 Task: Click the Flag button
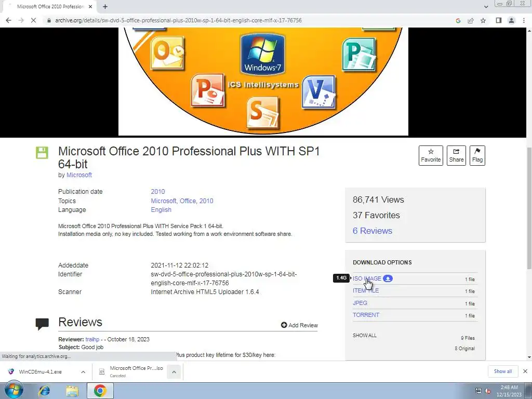pyautogui.click(x=477, y=155)
